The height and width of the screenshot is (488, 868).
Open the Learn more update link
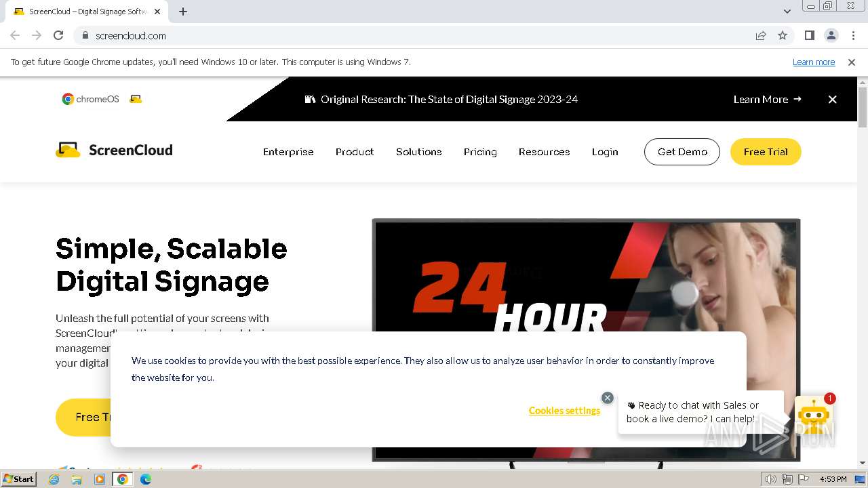point(814,62)
